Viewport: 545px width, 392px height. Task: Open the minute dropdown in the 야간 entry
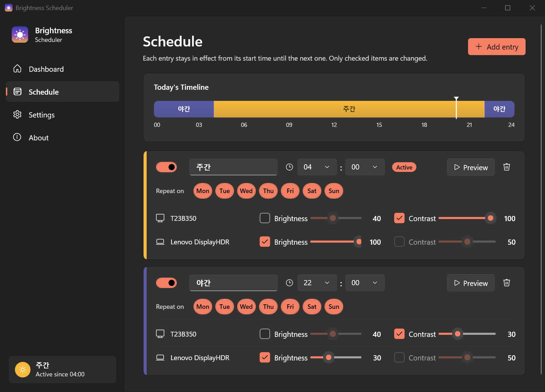click(365, 283)
